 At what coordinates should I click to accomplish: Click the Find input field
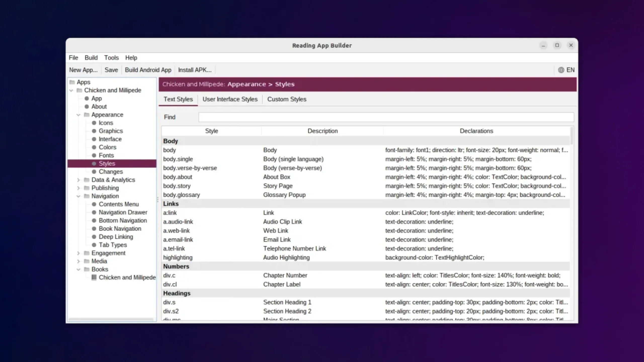[386, 117]
